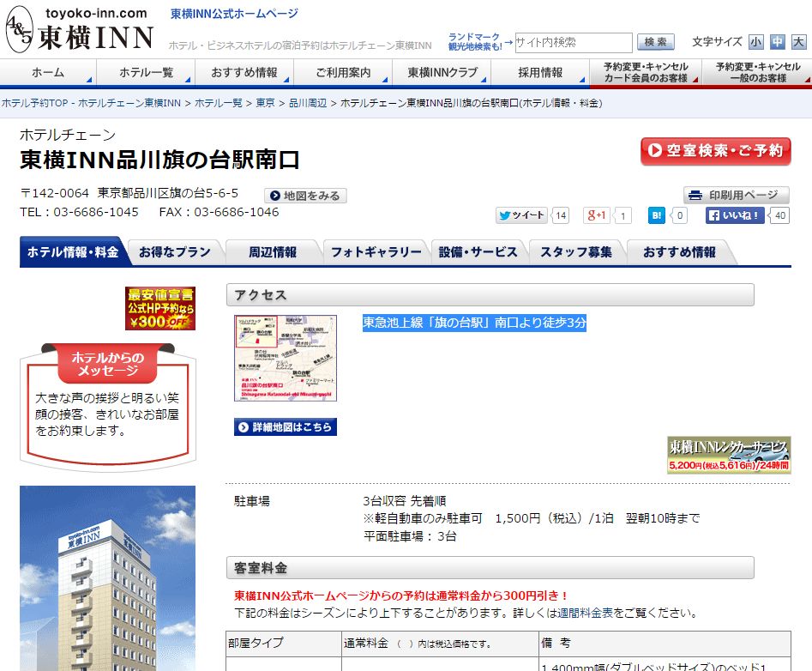Viewport: 812px width, 671px height.
Task: Click the access map thumbnail
Action: [286, 358]
